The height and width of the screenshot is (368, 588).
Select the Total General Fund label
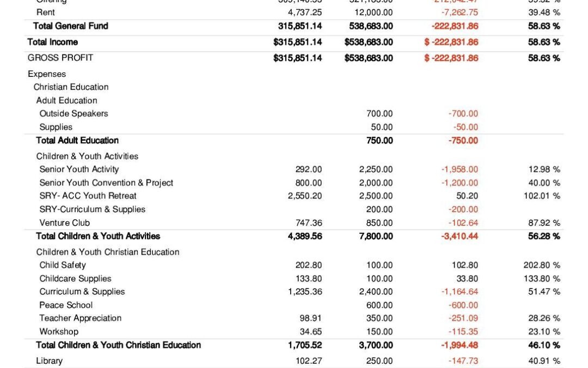tap(70, 26)
